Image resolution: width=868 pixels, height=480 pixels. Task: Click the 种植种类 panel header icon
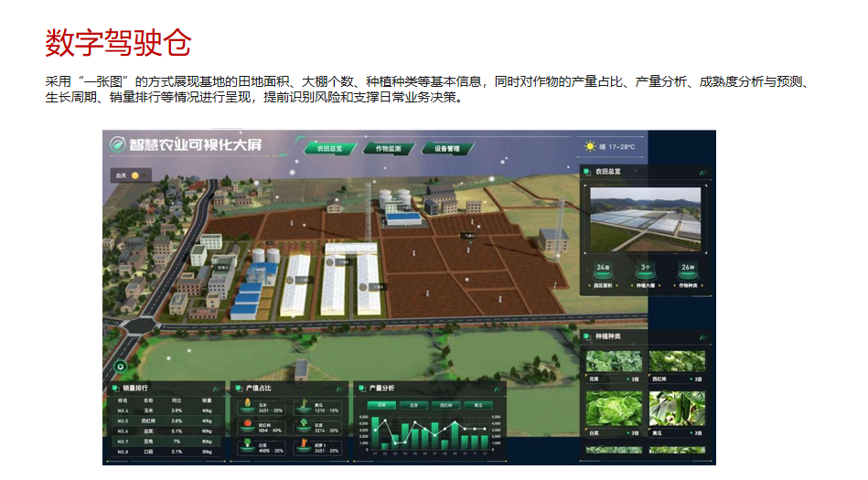click(x=586, y=337)
